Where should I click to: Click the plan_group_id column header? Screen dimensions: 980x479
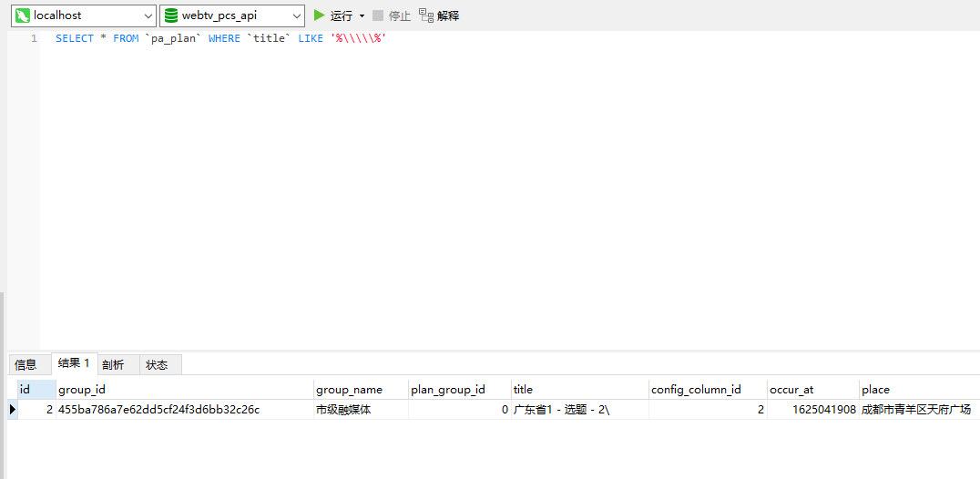pyautogui.click(x=460, y=389)
